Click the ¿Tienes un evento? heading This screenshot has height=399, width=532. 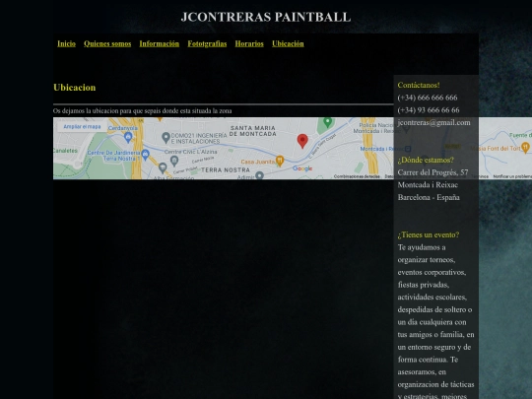click(x=429, y=234)
